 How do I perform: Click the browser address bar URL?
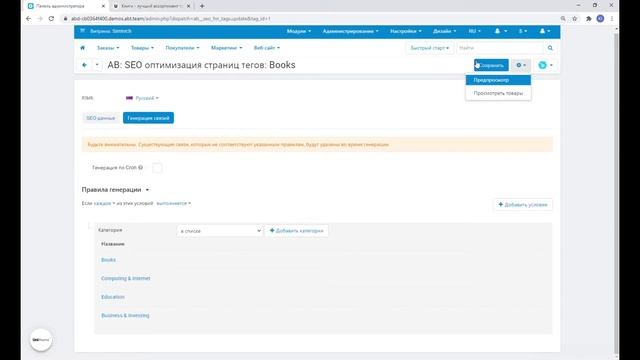pos(171,18)
